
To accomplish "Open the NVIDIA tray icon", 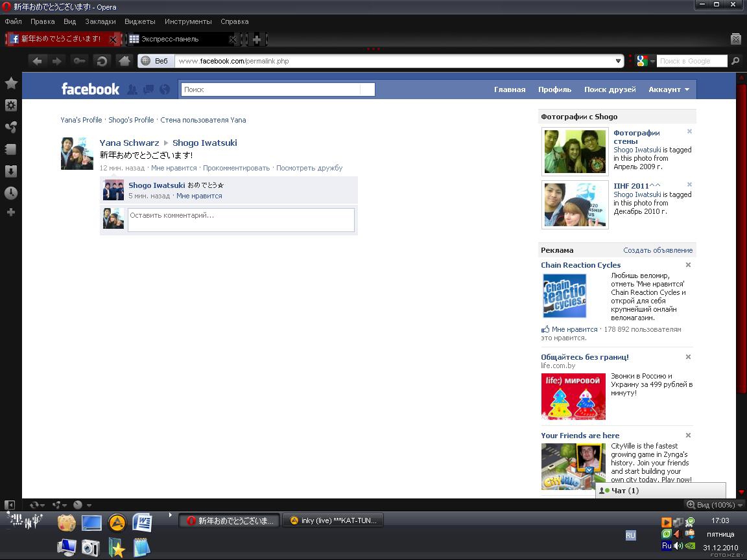I will click(x=690, y=546).
